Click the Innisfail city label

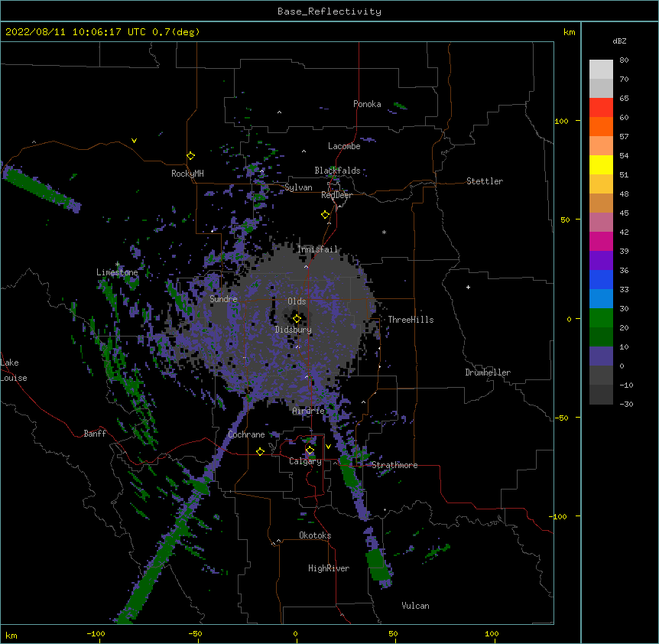317,249
